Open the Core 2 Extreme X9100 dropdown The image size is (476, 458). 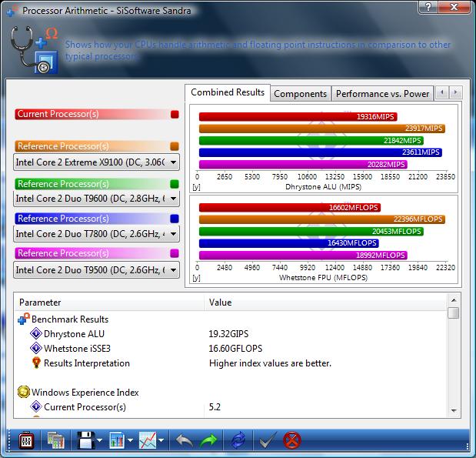click(96, 162)
